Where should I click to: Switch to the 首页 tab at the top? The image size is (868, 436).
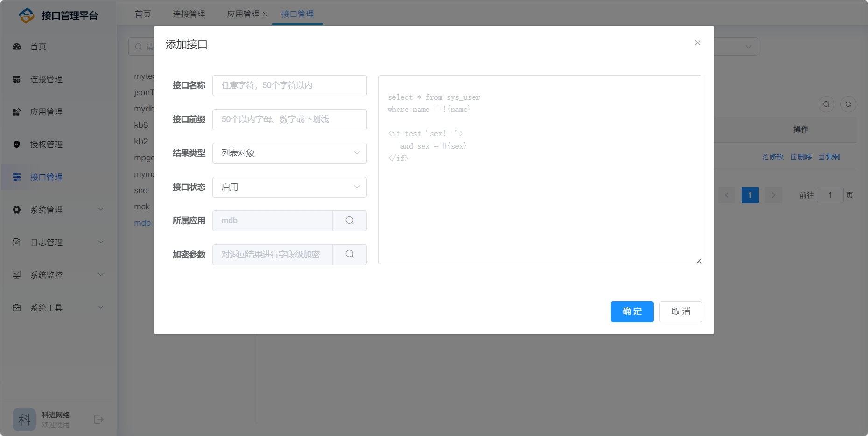tap(142, 14)
